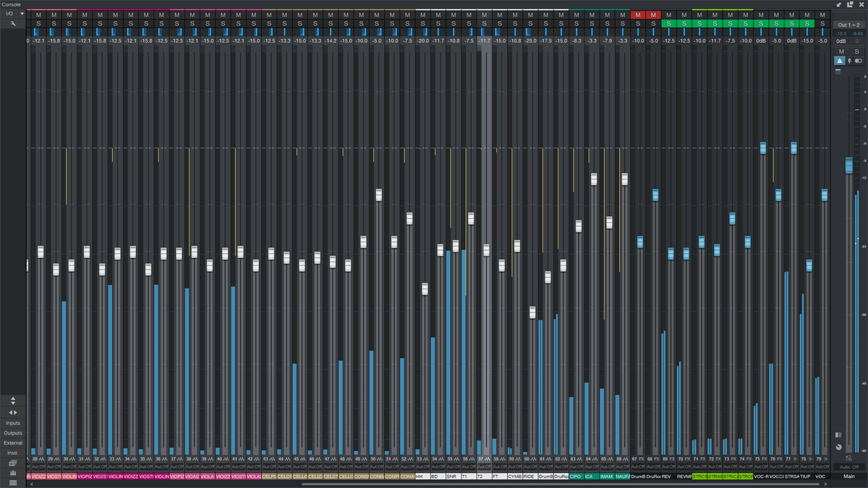Click the pie-shaped icon on Main channel
This screenshot has width=868, height=488.
pos(838,447)
